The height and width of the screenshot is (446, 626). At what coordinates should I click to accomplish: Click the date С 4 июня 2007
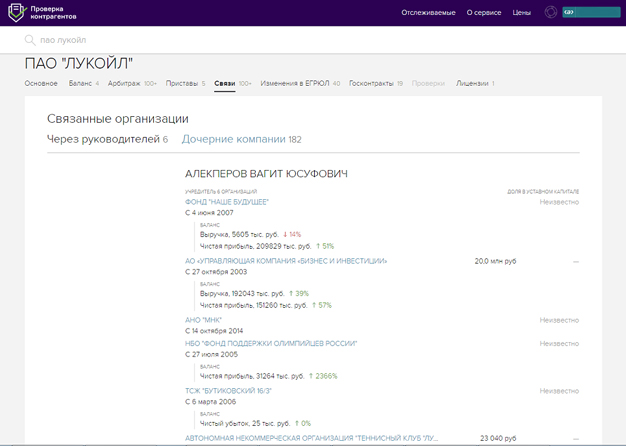pyautogui.click(x=209, y=213)
